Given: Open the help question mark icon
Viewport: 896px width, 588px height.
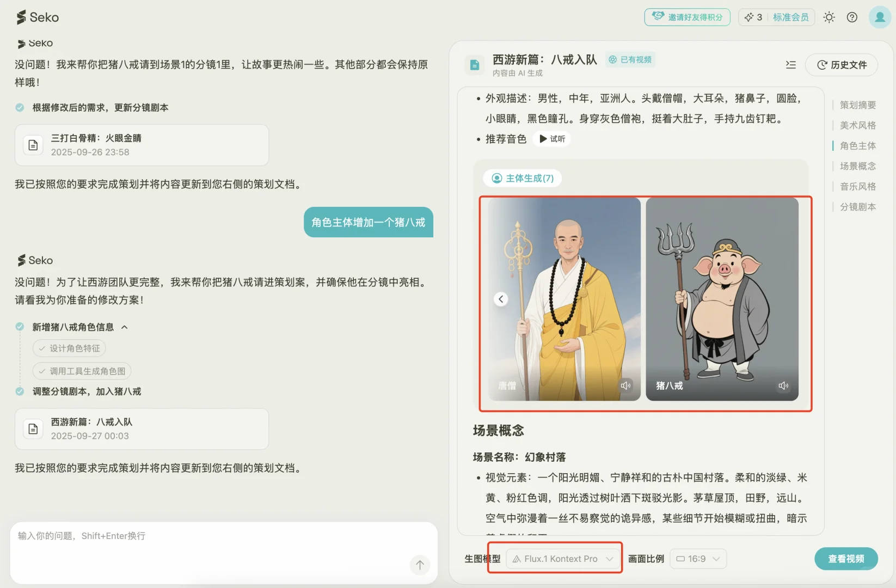Looking at the screenshot, I should 852,17.
